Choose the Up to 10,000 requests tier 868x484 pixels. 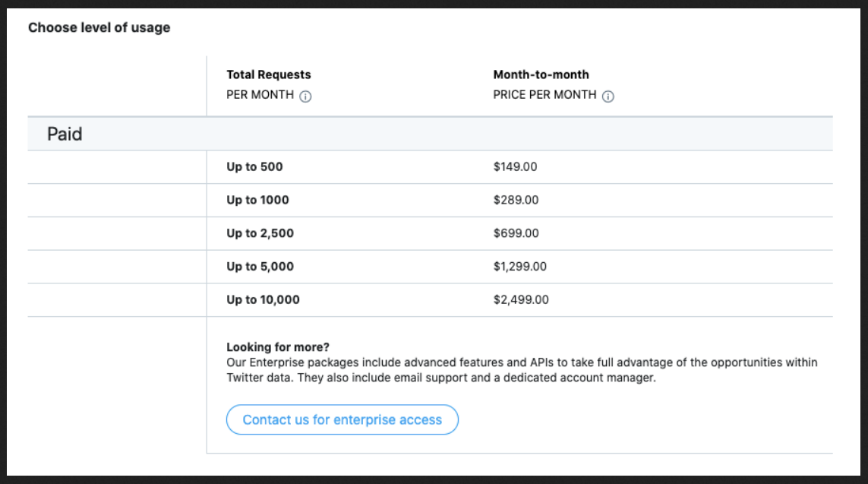coord(263,300)
